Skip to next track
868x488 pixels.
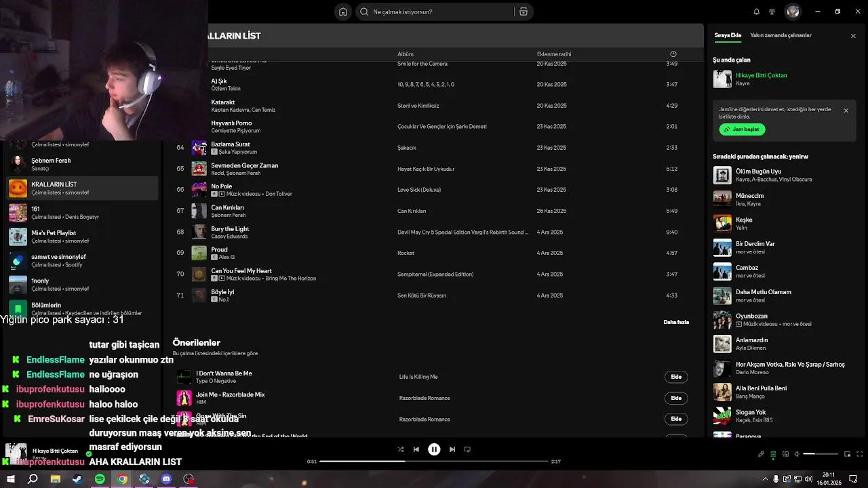point(452,449)
